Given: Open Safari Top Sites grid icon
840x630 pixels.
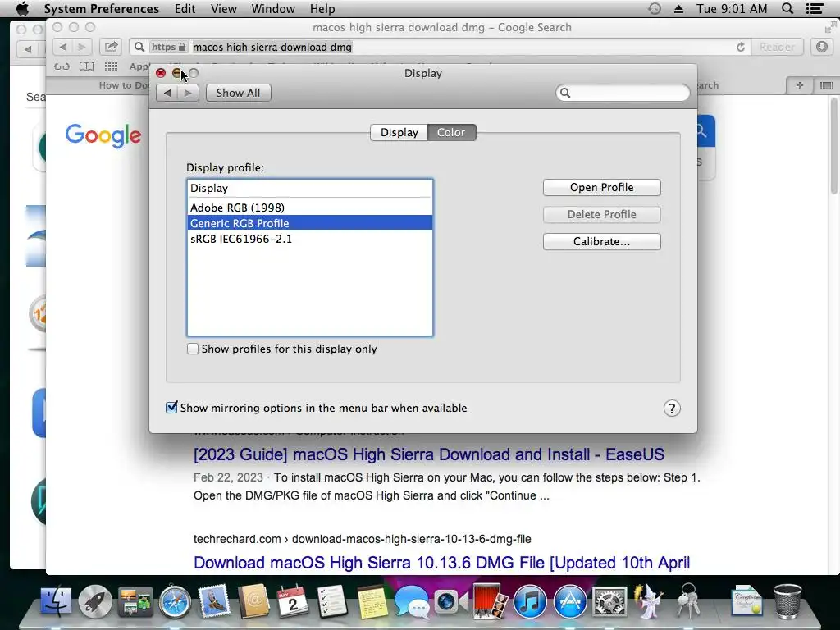Looking at the screenshot, I should click(111, 66).
